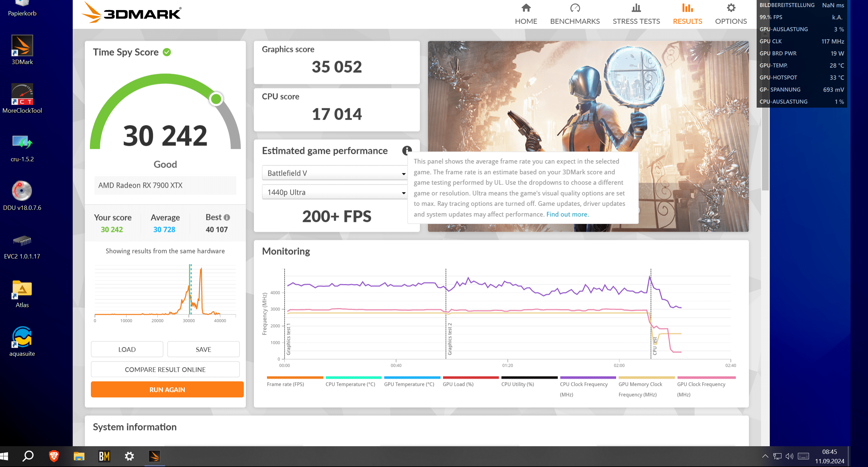This screenshot has height=467, width=868.
Task: Show hidden system tray icons chevron
Action: pos(765,456)
